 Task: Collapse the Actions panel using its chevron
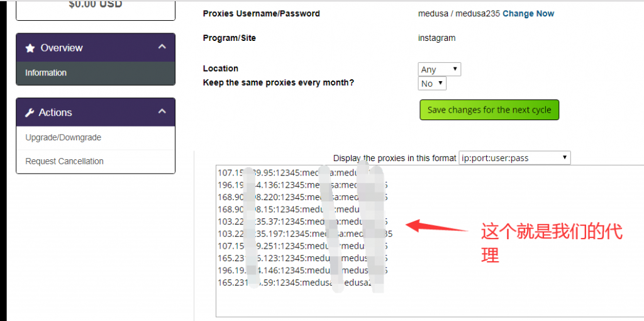click(x=162, y=112)
